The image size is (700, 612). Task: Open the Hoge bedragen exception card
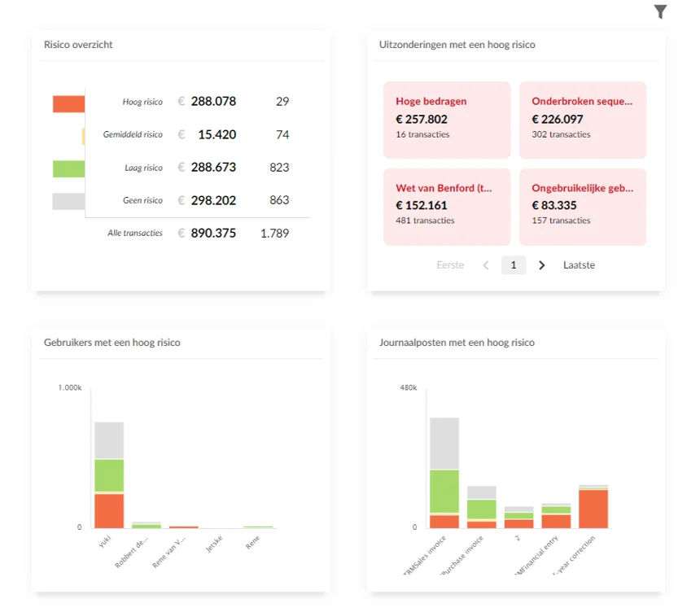447,120
